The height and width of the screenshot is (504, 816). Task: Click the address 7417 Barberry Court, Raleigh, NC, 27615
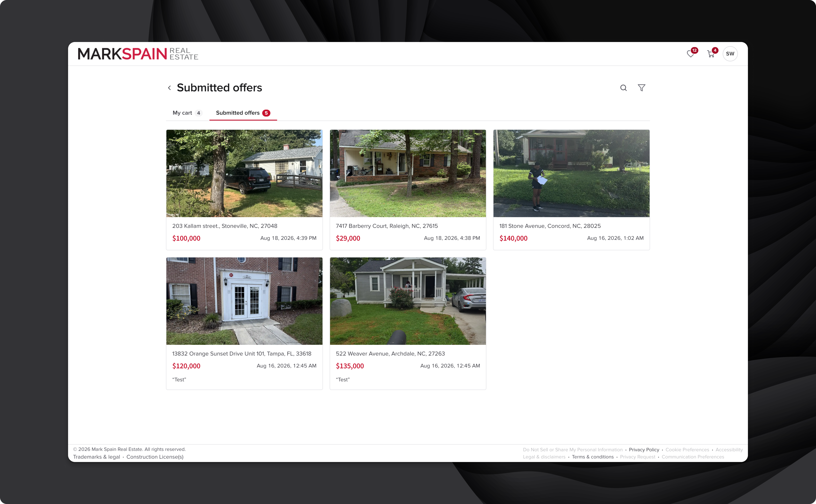(x=387, y=226)
